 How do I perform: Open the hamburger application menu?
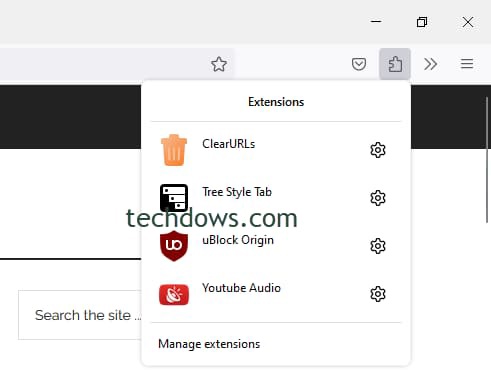tap(467, 64)
